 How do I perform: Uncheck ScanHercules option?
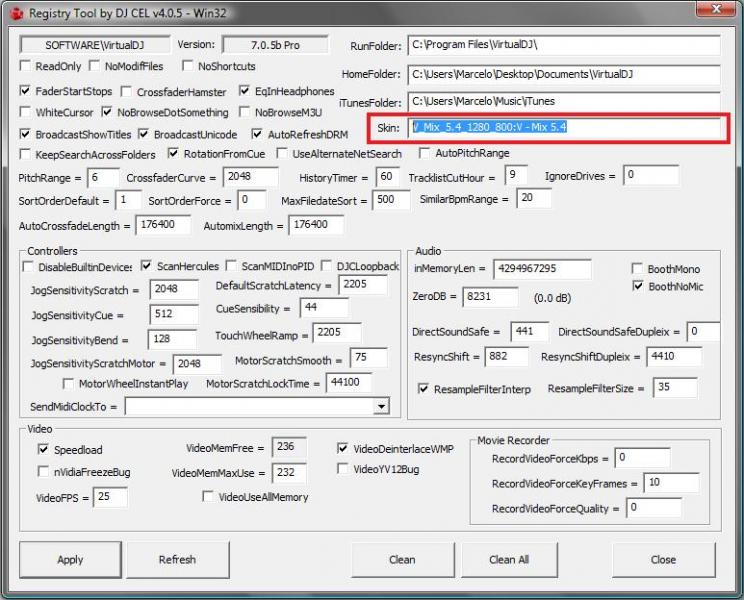pyautogui.click(x=147, y=266)
